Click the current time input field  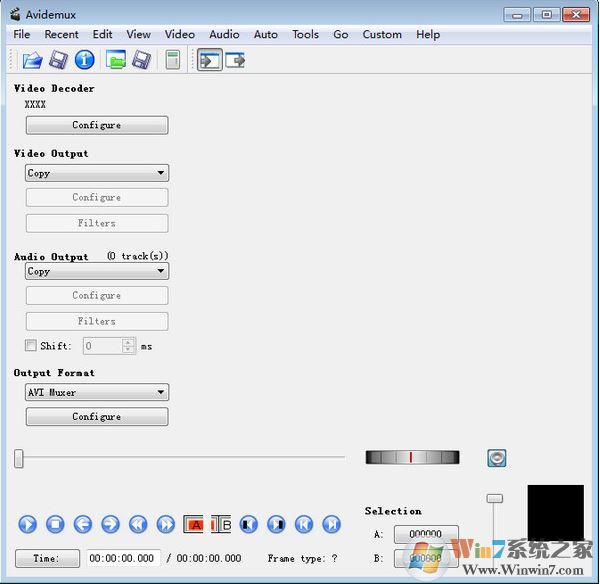(x=122, y=558)
